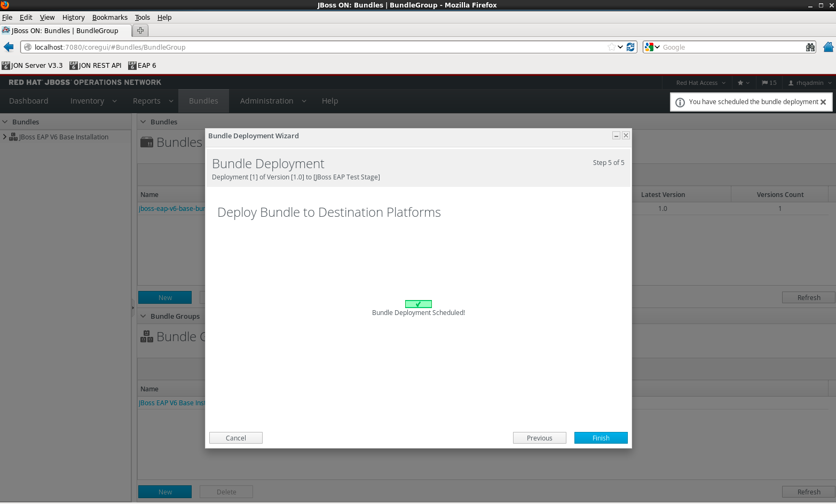Dismiss the scheduled deployment notification
The height and width of the screenshot is (504, 836).
point(823,102)
